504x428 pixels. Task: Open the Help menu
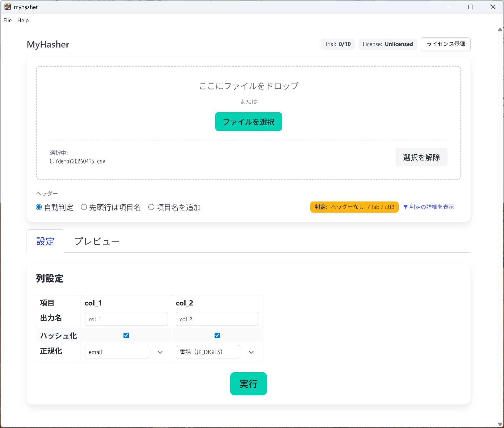point(23,20)
